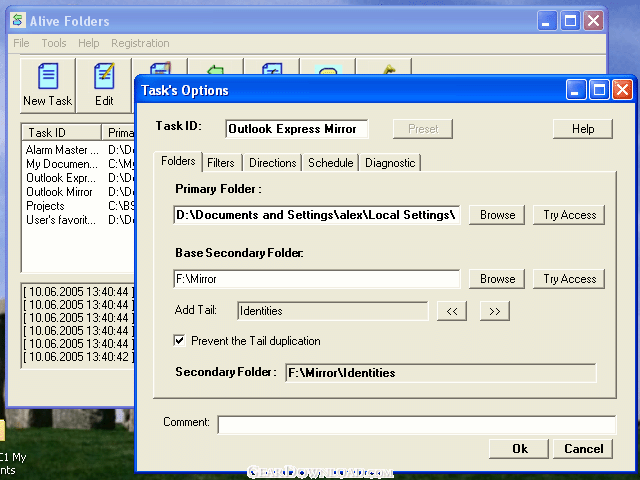Click the Preset button
The width and height of the screenshot is (640, 480).
coord(423,129)
